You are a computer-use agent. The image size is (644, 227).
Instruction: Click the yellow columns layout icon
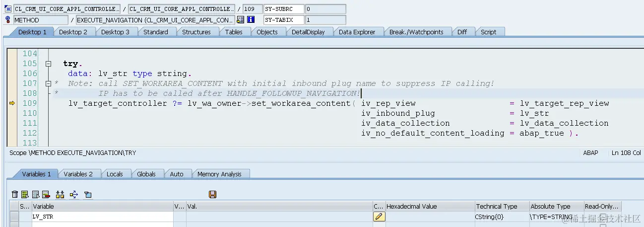coord(60,194)
